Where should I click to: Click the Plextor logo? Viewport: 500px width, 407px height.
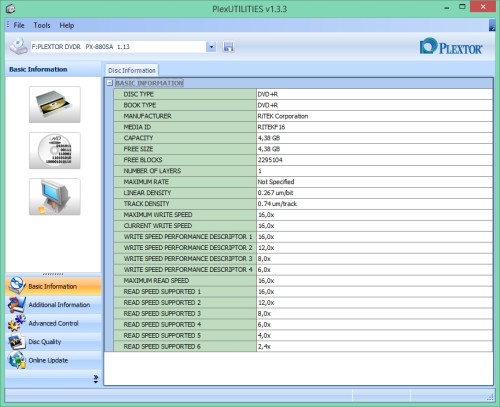pyautogui.click(x=451, y=47)
